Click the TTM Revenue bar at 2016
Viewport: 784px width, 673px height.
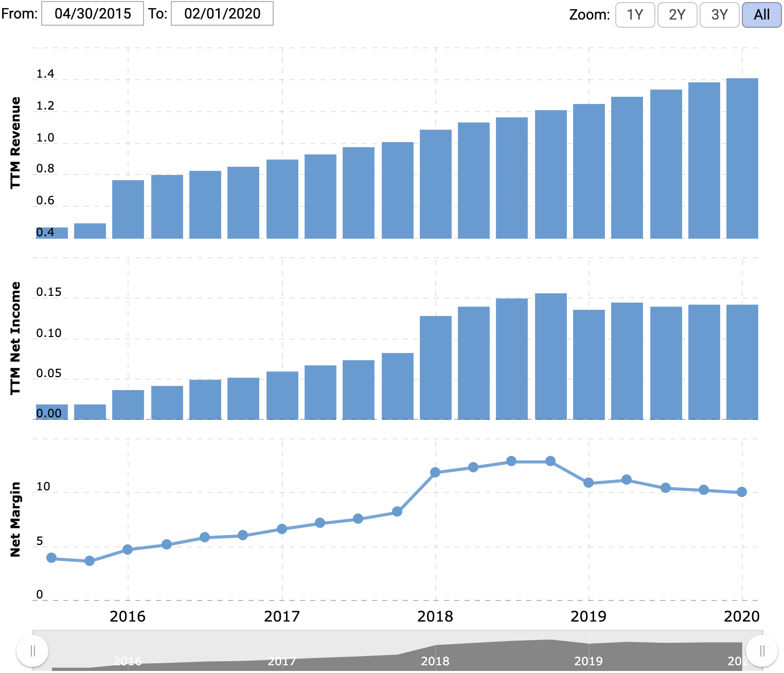tap(128, 209)
